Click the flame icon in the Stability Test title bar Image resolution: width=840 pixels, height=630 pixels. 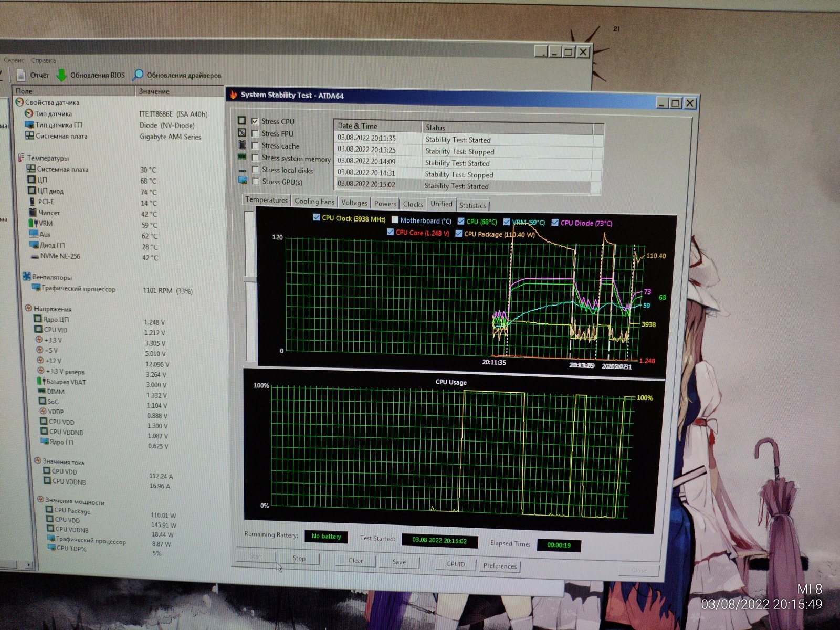[x=234, y=94]
